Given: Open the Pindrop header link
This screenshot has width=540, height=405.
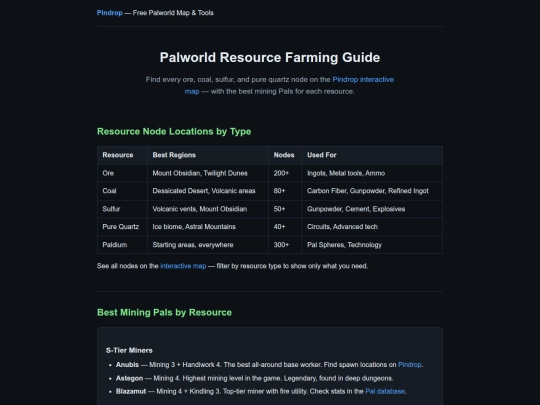Looking at the screenshot, I should pos(110,13).
